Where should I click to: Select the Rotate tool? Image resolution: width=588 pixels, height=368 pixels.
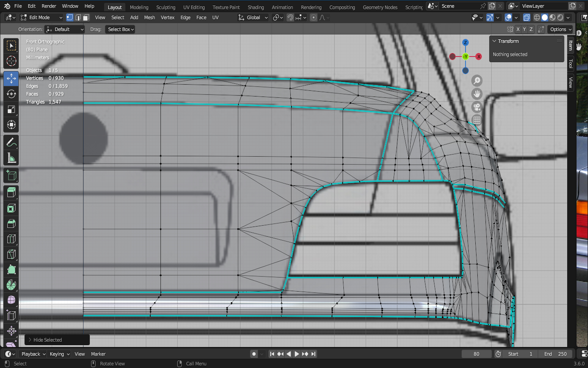coord(11,94)
